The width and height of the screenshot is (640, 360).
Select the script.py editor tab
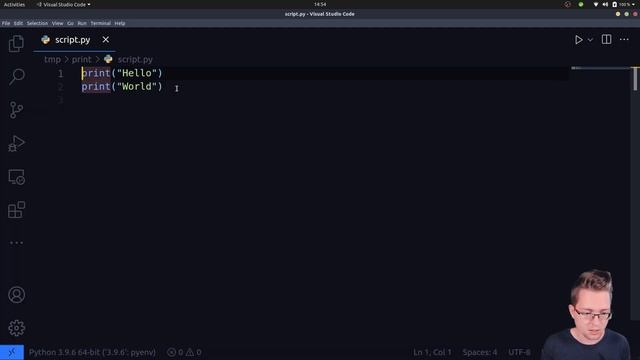point(75,40)
